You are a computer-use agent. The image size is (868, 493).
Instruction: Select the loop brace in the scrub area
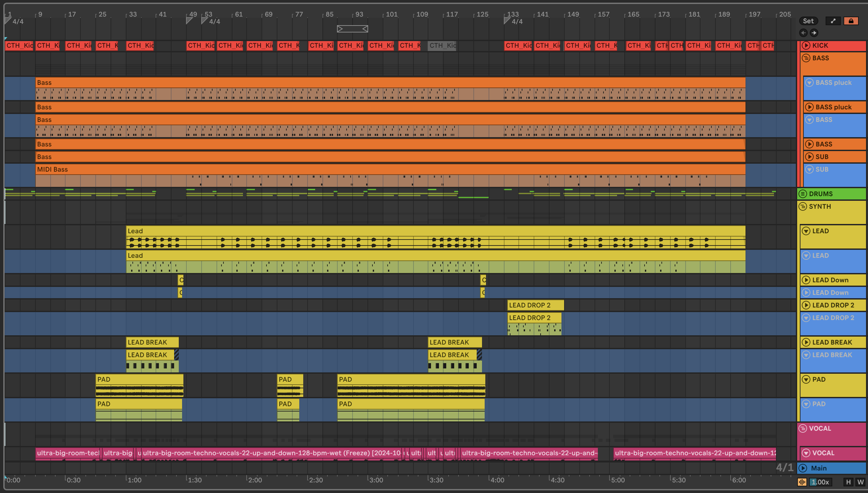pos(353,29)
